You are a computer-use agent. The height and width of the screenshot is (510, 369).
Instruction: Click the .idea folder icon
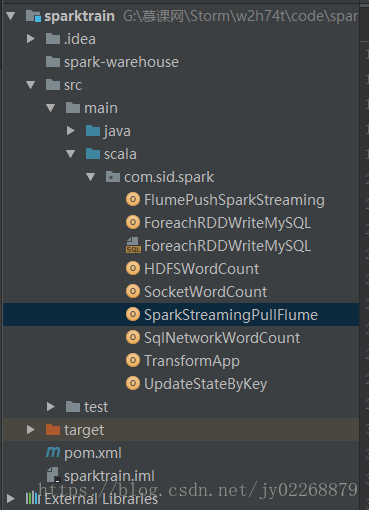(x=53, y=39)
